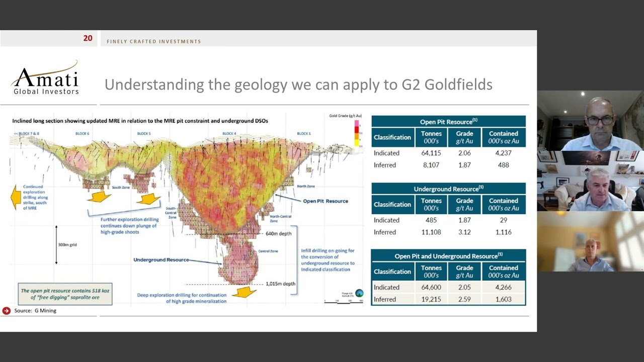Click open pit indicated grade 2.06
The height and width of the screenshot is (362, 644).
point(464,153)
